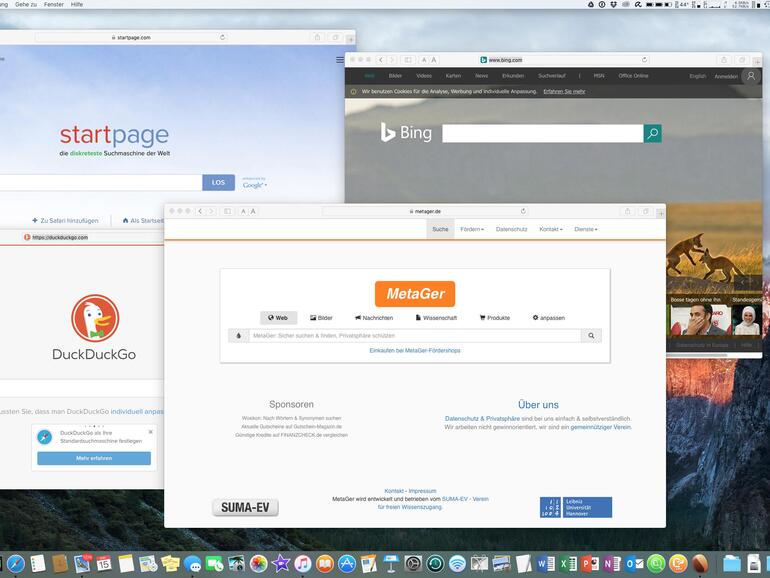Screen dimensions: 770x578
Task: Expand the Fördern dropdown in MetaGer
Action: pos(472,229)
